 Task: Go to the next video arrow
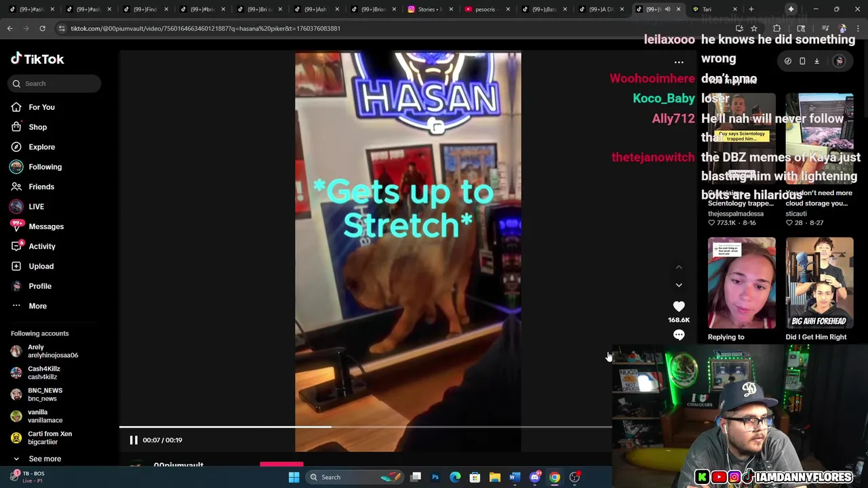(x=679, y=285)
